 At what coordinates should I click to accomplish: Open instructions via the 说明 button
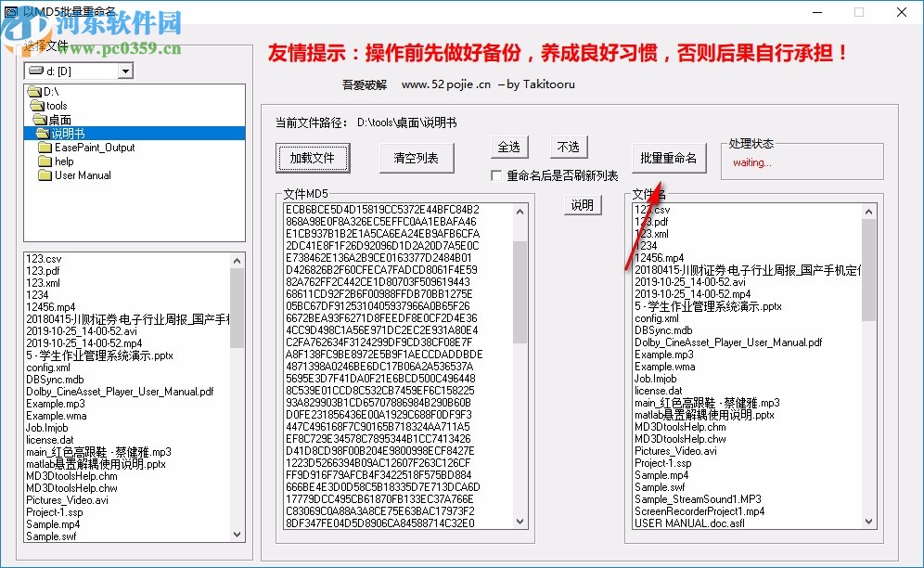click(x=583, y=205)
